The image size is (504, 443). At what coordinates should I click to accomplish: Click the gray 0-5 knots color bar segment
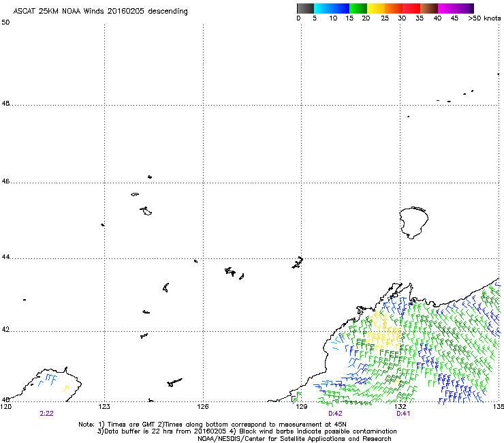(x=305, y=8)
